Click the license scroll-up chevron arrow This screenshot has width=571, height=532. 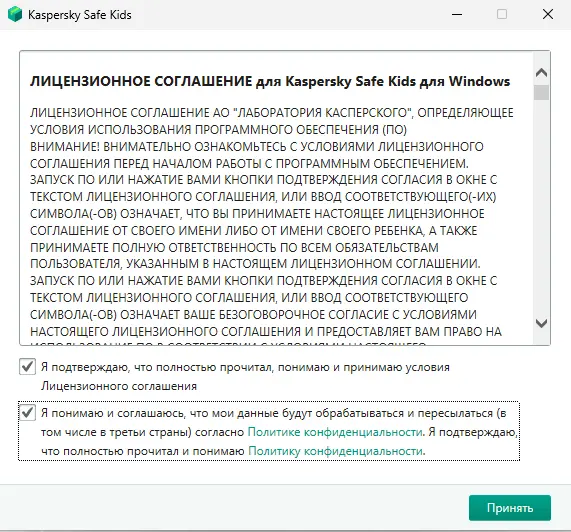pyautogui.click(x=542, y=72)
